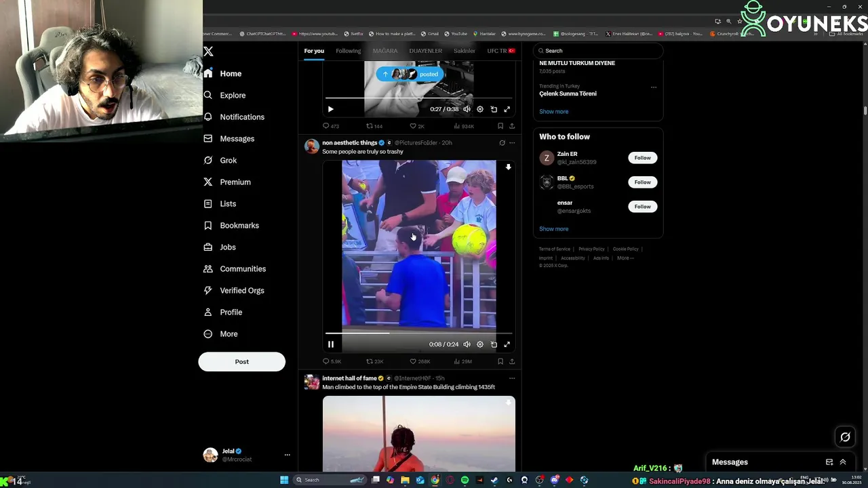Open non aesthetic things profile avatar
868x488 pixels.
click(312, 146)
